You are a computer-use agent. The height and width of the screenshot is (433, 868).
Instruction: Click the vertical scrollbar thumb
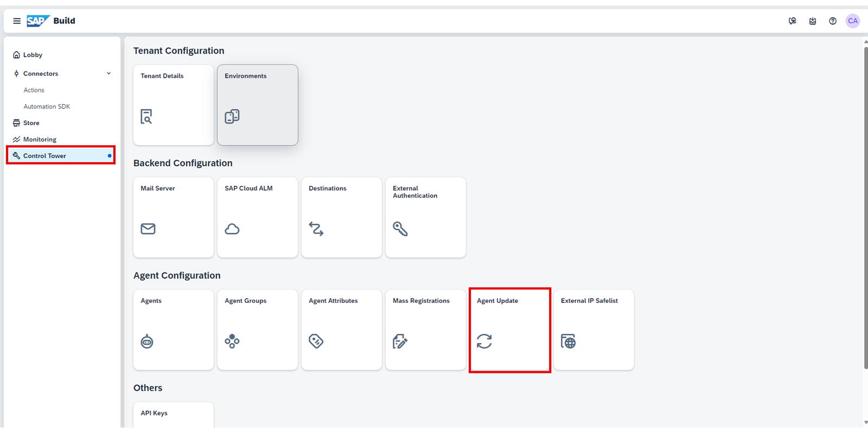coord(865,209)
